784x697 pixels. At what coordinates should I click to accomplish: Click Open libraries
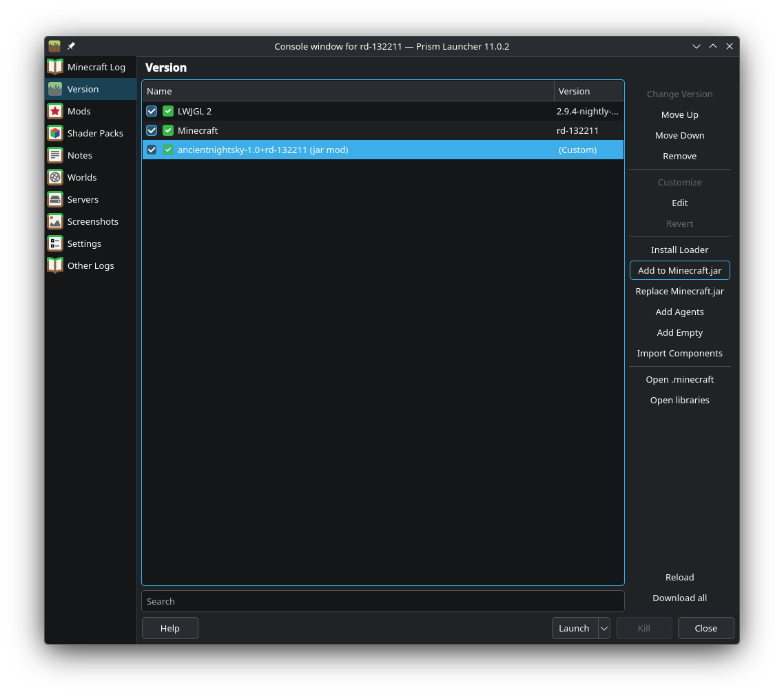pos(679,401)
